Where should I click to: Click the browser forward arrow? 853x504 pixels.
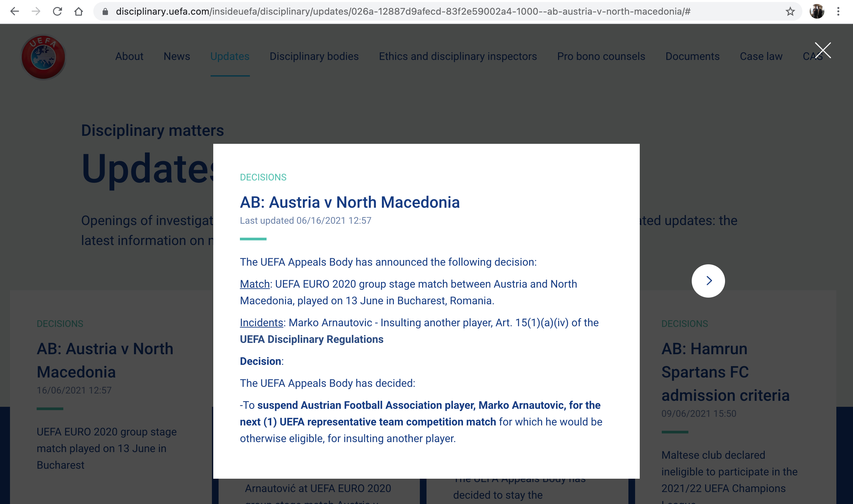(36, 12)
